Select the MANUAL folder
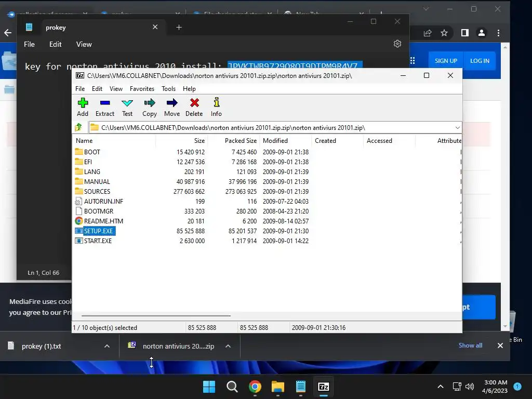Screen dimensions: 532x399 97,181
